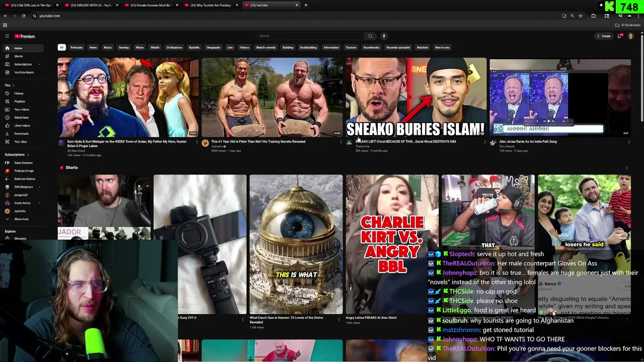644x362 pixels.
Task: Expand the You section chevron
Action: pyautogui.click(x=14, y=85)
